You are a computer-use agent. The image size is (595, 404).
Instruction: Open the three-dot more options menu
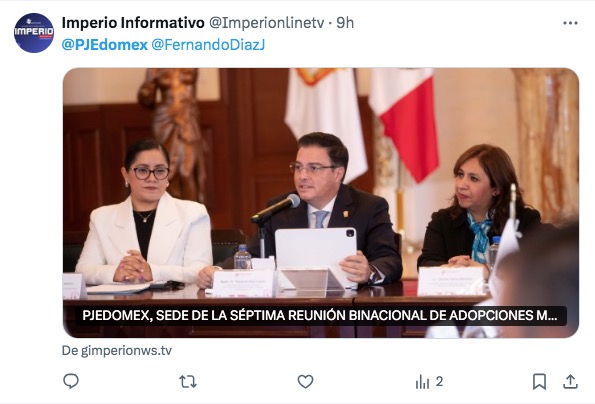click(570, 23)
